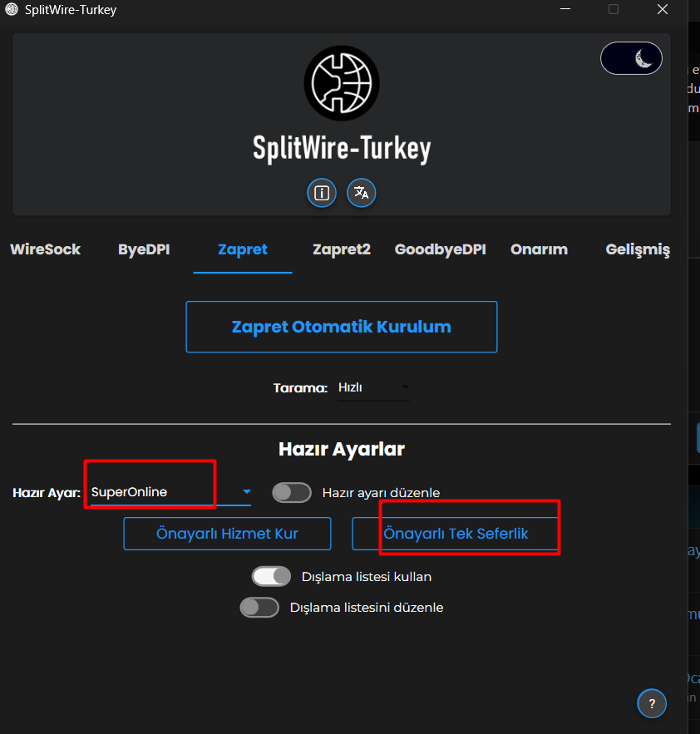
Task: Switch to the WireSock tab
Action: click(46, 249)
